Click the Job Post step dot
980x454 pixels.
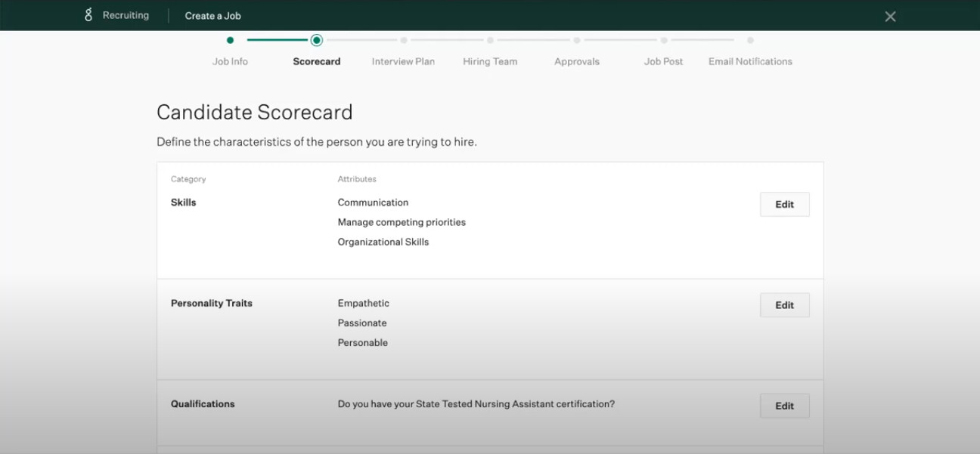click(x=663, y=40)
